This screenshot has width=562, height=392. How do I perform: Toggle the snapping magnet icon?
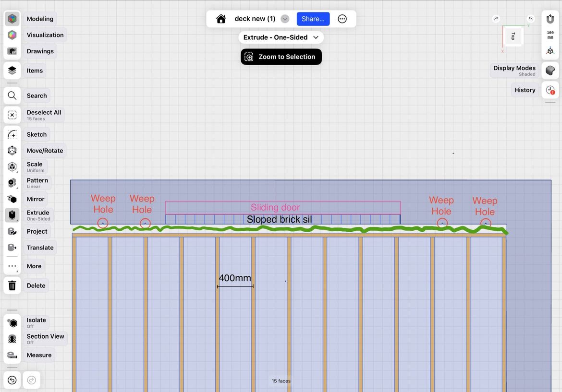550,19
